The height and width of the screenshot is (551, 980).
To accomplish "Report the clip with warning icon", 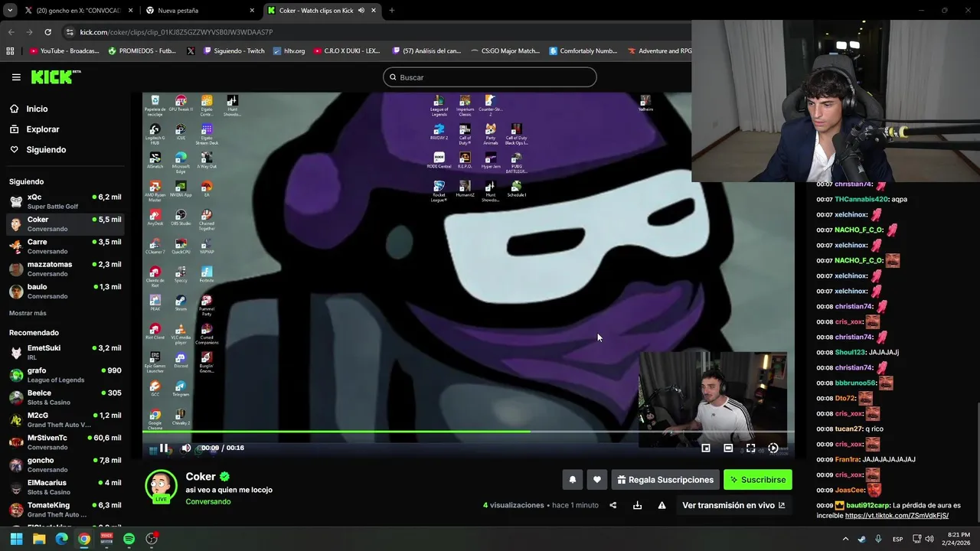I will point(661,505).
